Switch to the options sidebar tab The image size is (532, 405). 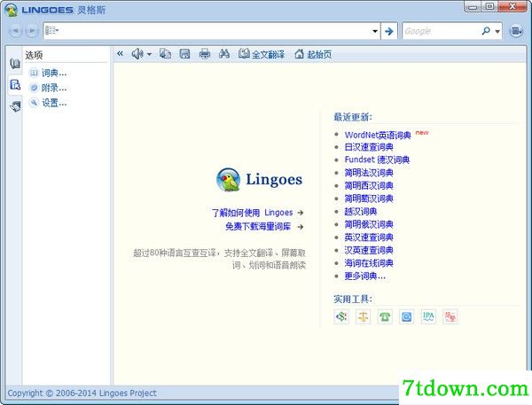(x=14, y=84)
